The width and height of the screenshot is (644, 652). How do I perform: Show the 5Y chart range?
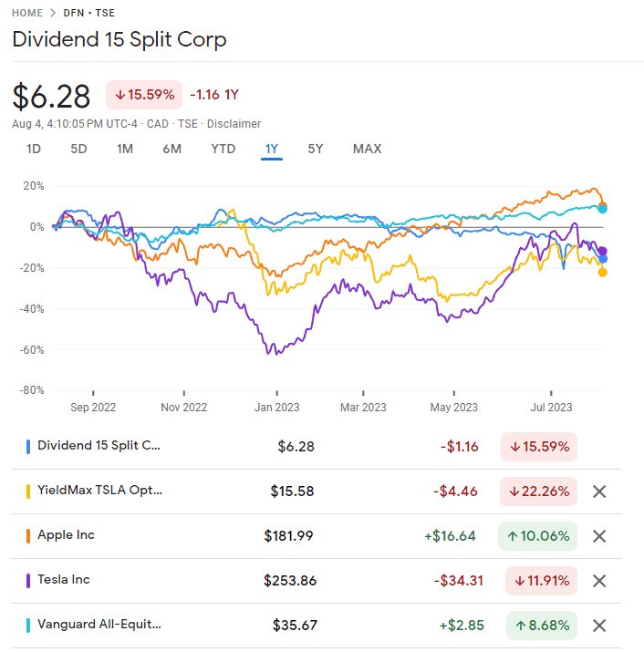coord(315,149)
